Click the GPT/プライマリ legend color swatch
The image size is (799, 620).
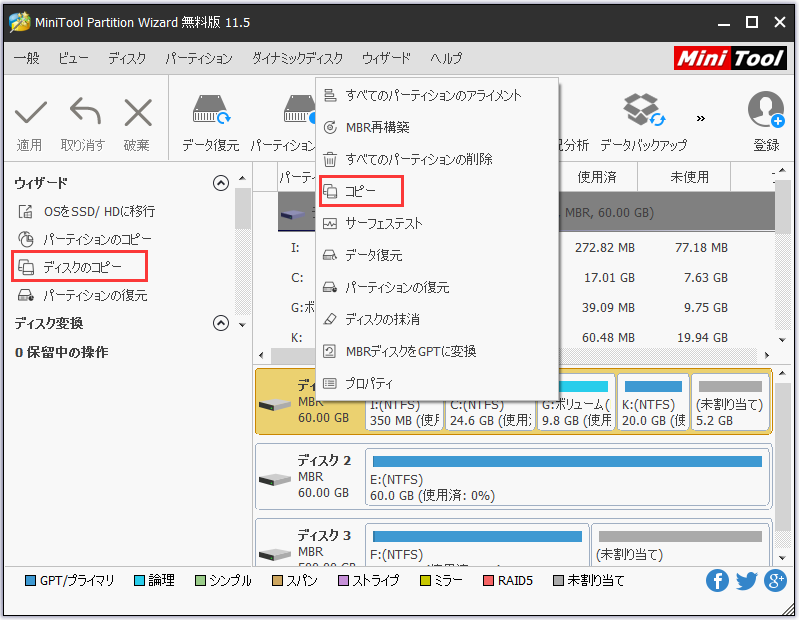(30, 580)
